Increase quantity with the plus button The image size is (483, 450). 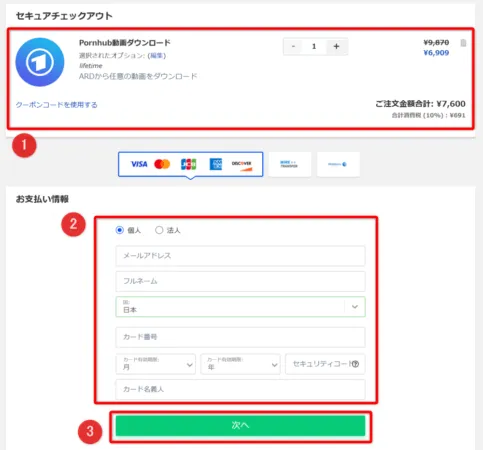(336, 46)
